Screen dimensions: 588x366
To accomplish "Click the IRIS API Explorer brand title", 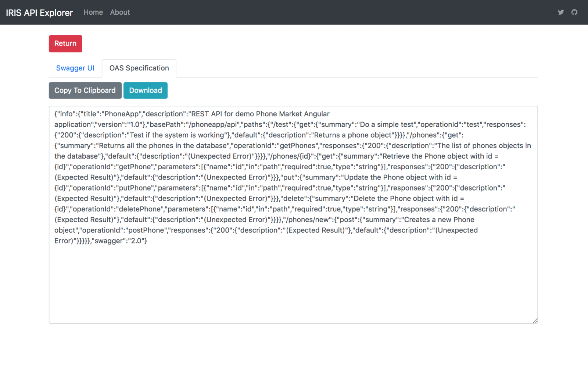I will [39, 13].
